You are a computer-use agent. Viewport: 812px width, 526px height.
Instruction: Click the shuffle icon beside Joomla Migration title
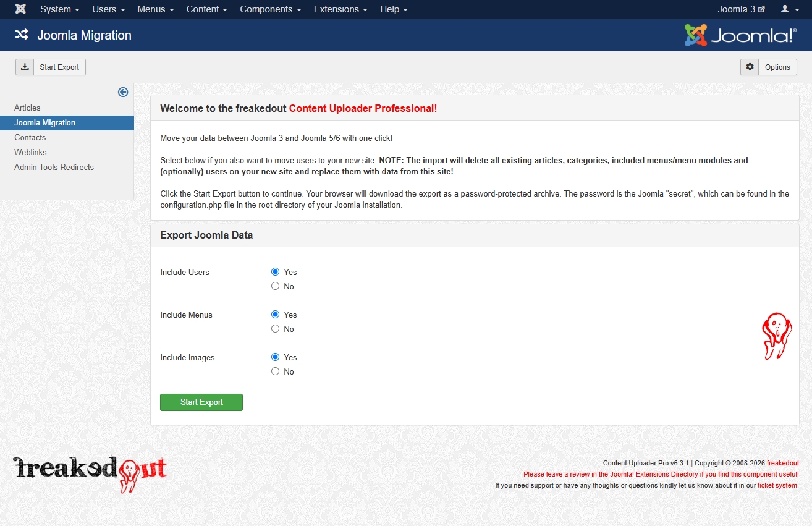(22, 35)
